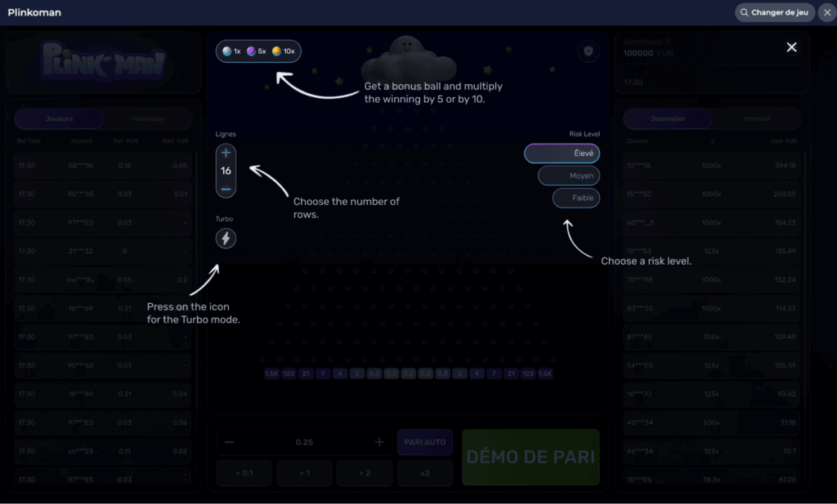
Task: Click the 260.59 gain value
Action: pyautogui.click(x=785, y=194)
